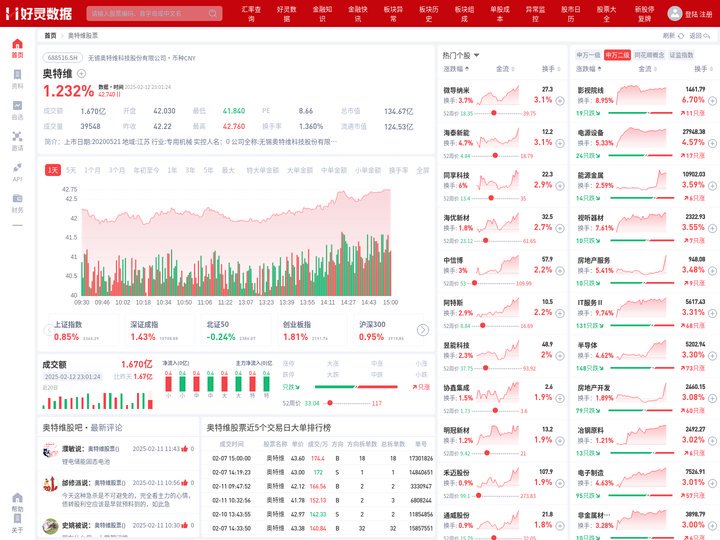
Task: Click the user avatar icon
Action: (674, 13)
